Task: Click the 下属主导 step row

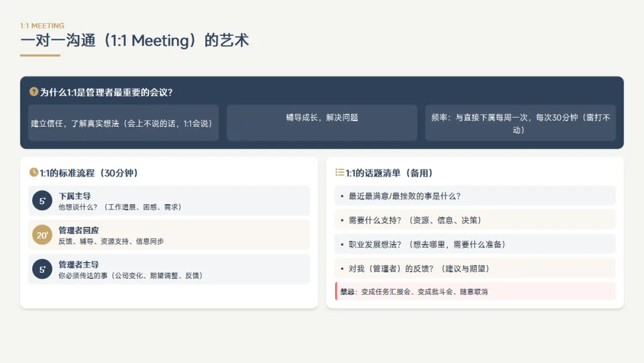Action: (169, 201)
